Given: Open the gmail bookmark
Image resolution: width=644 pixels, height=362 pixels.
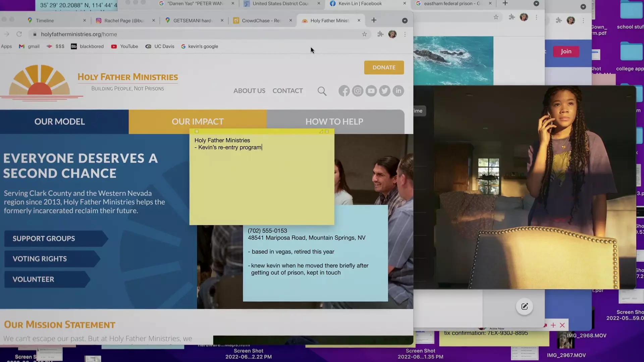Looking at the screenshot, I should 29,46.
